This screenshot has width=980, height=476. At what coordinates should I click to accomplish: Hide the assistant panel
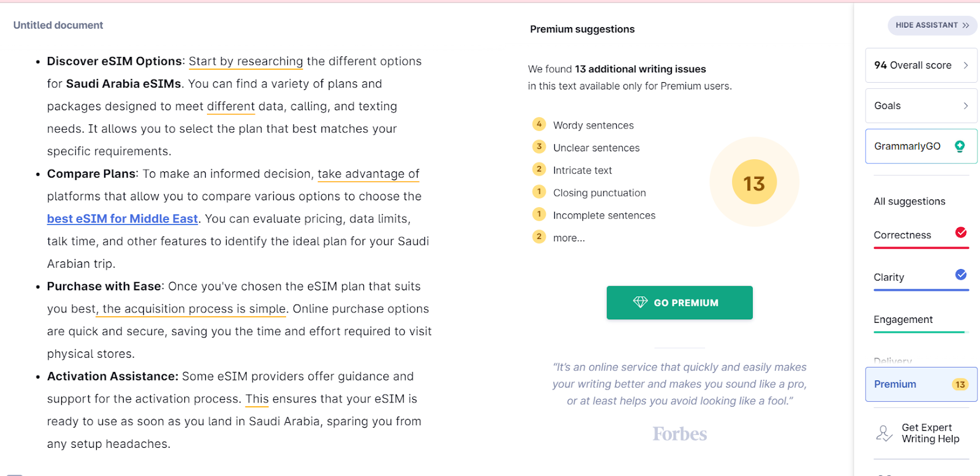[932, 25]
